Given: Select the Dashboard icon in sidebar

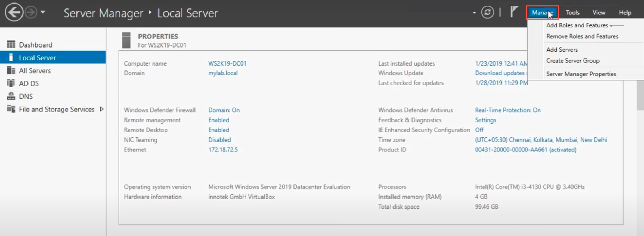Looking at the screenshot, I should 11,44.
